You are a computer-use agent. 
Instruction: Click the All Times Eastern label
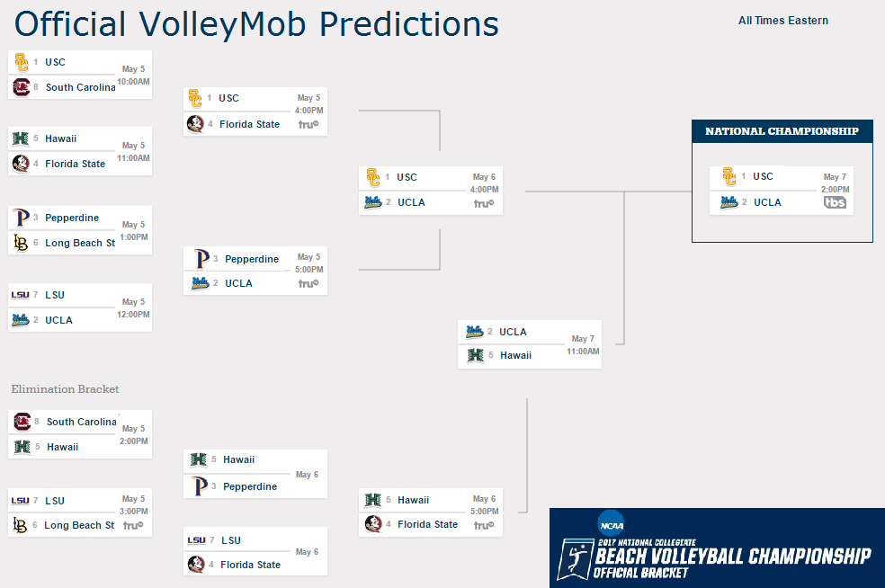[x=782, y=21]
